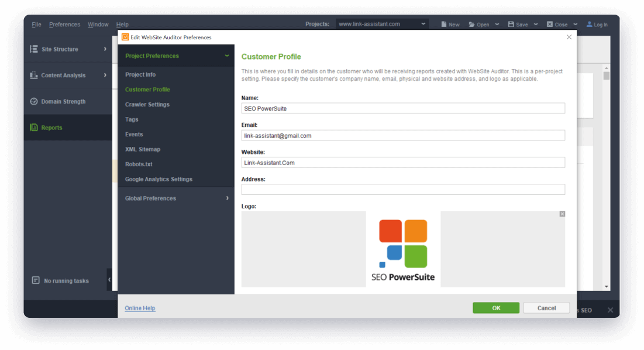Open the Help menu
Screen dimensions: 644x350
tap(122, 25)
